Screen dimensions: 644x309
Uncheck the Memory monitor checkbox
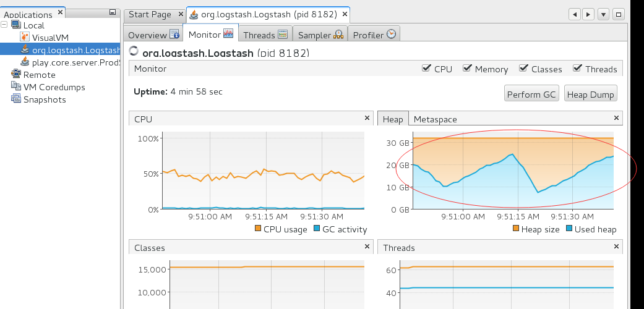467,68
